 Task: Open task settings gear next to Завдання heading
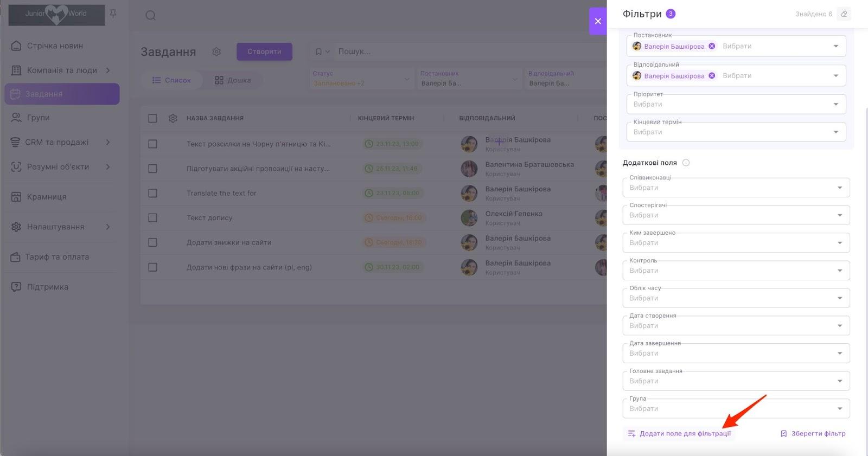tap(216, 52)
